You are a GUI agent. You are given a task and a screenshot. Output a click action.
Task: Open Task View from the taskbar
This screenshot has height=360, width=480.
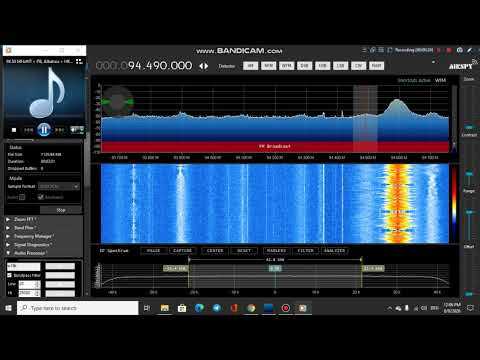coord(147,308)
